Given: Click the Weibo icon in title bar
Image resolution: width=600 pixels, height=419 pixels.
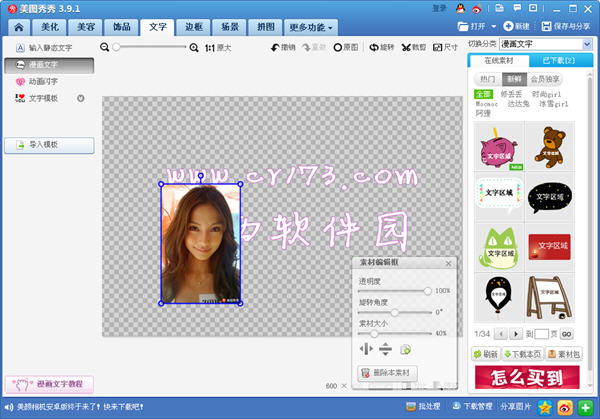Looking at the screenshot, I should (477, 8).
